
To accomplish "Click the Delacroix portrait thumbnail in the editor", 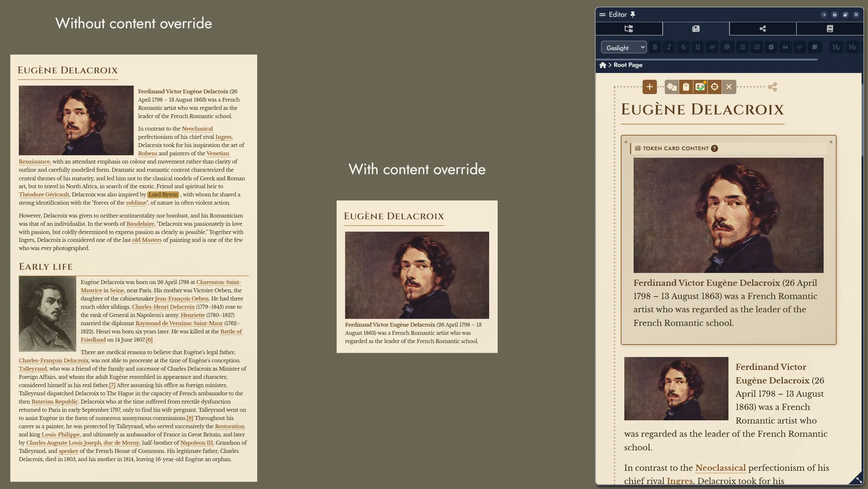I will click(x=676, y=388).
